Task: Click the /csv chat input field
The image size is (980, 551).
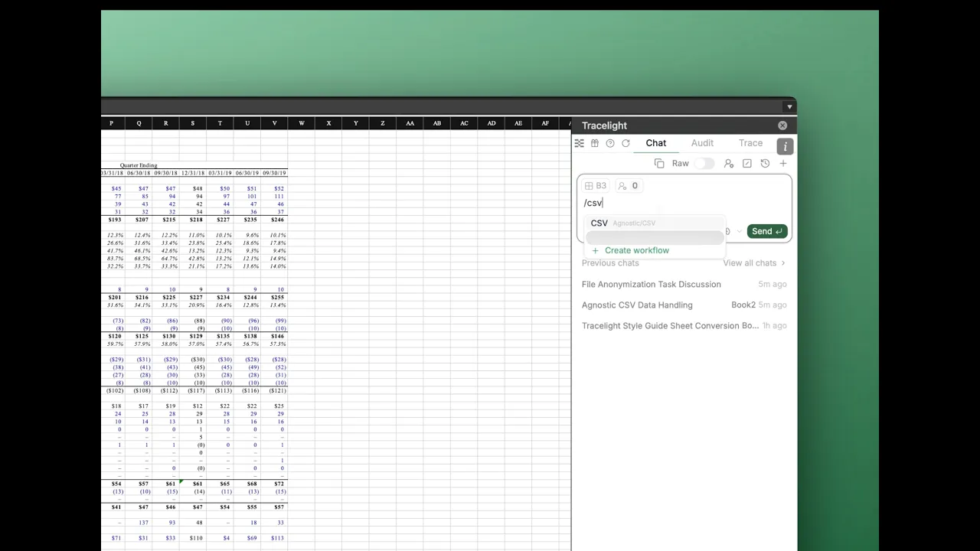Action: tap(684, 203)
